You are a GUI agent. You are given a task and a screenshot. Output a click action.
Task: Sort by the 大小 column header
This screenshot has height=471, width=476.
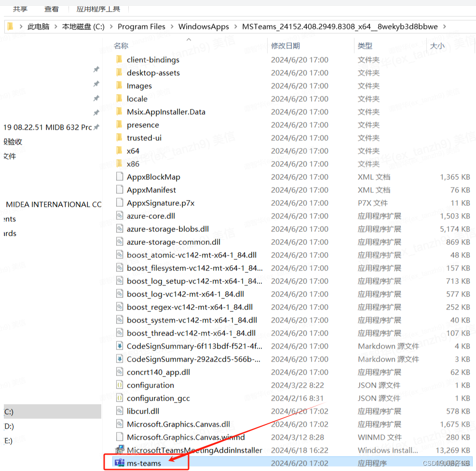(437, 46)
